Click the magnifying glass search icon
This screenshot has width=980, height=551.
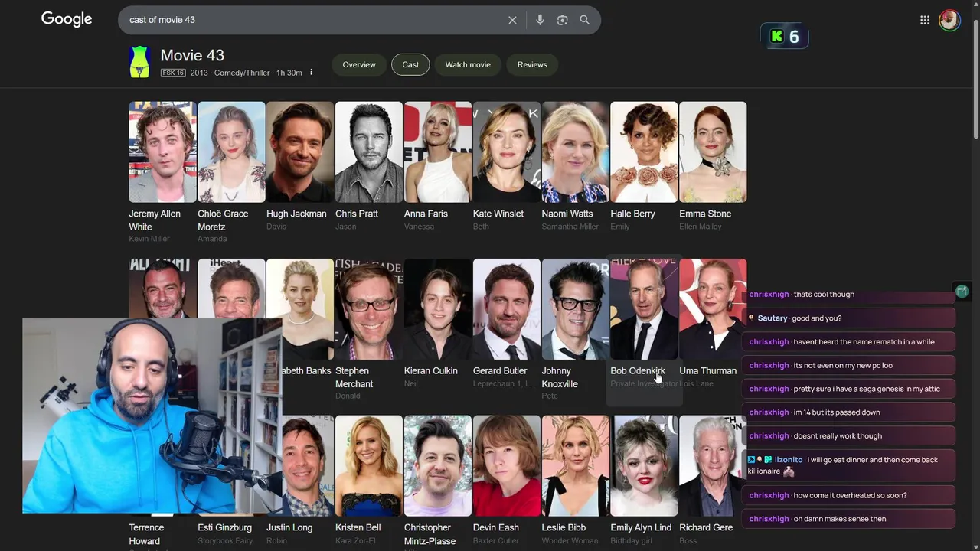[585, 20]
